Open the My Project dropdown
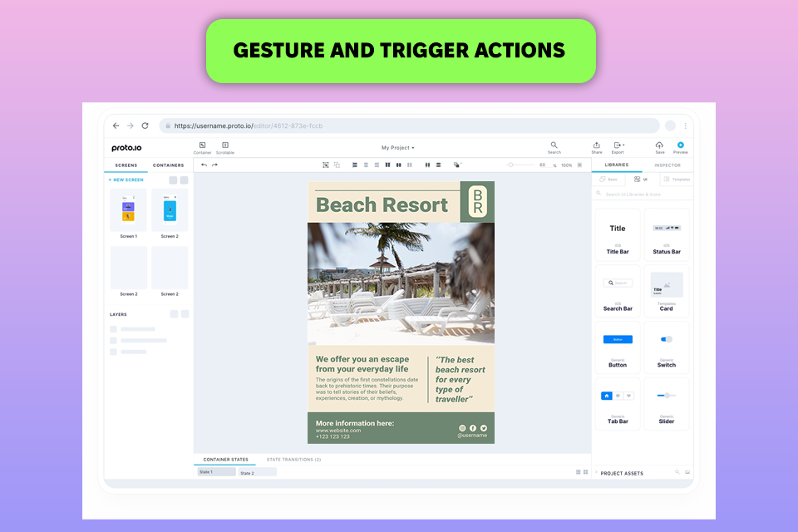798x532 pixels. coord(398,148)
